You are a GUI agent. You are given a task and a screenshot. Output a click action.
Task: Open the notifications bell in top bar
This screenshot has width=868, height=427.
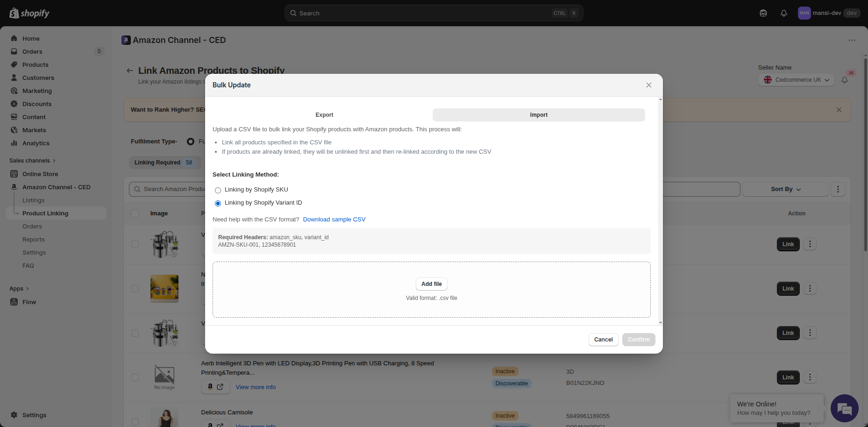point(784,13)
